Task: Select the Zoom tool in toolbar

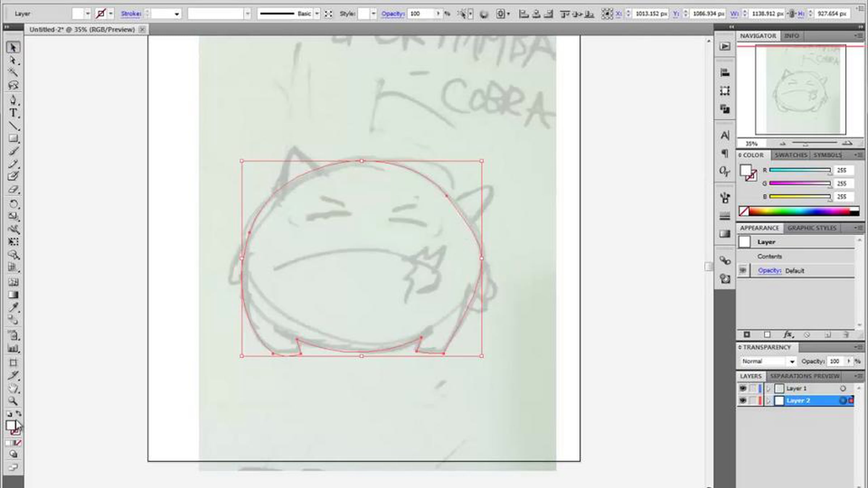Action: click(x=13, y=401)
